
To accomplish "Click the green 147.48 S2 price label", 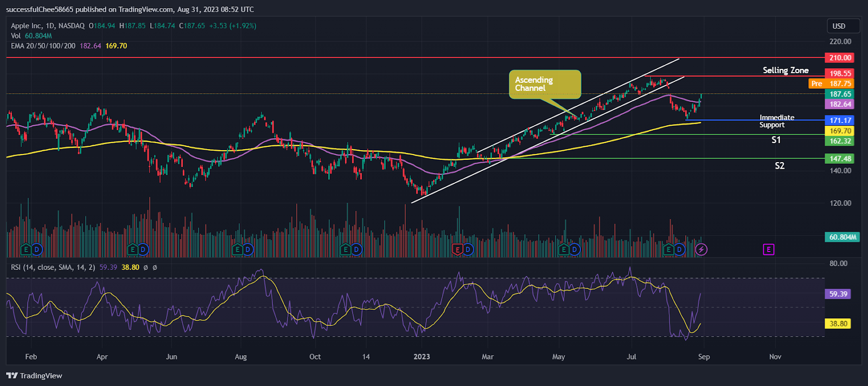I will point(840,159).
